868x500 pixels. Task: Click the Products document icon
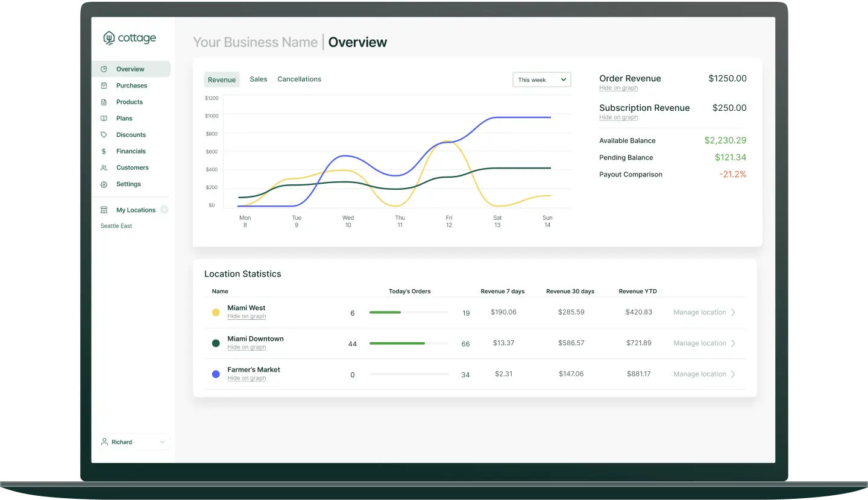tap(104, 102)
